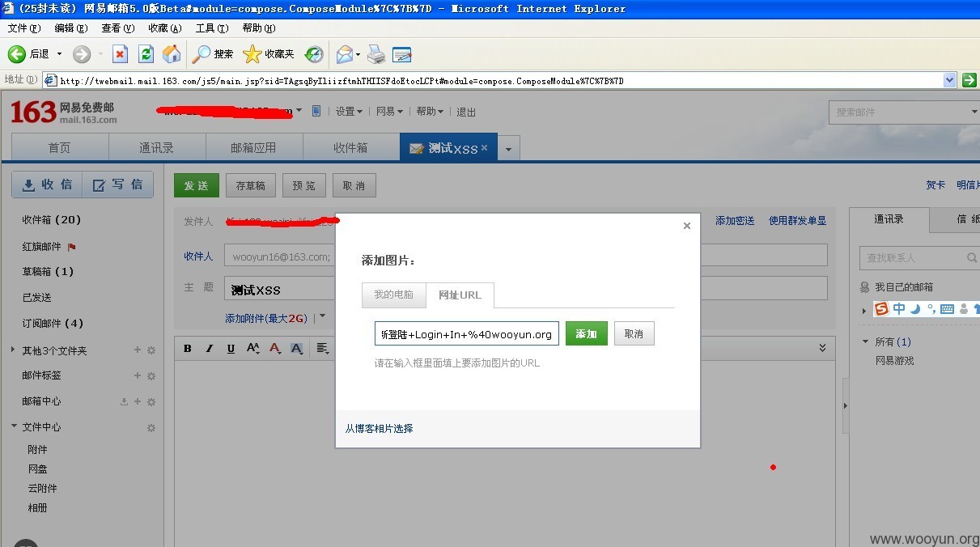Click the green 添加 button in dialog
Image resolution: width=980 pixels, height=547 pixels.
coord(587,333)
